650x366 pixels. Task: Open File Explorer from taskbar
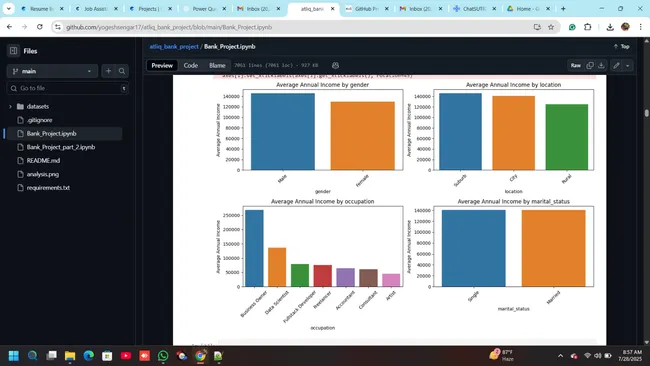click(x=70, y=356)
